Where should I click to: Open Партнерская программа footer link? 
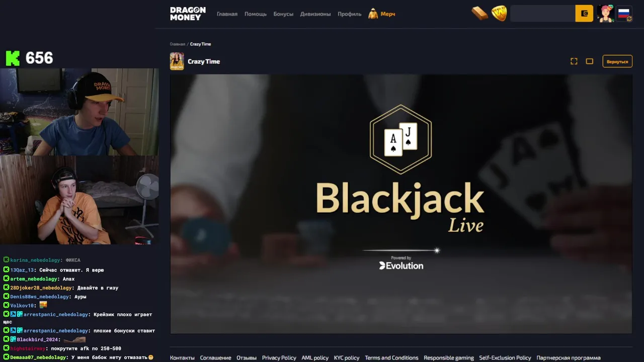click(569, 358)
